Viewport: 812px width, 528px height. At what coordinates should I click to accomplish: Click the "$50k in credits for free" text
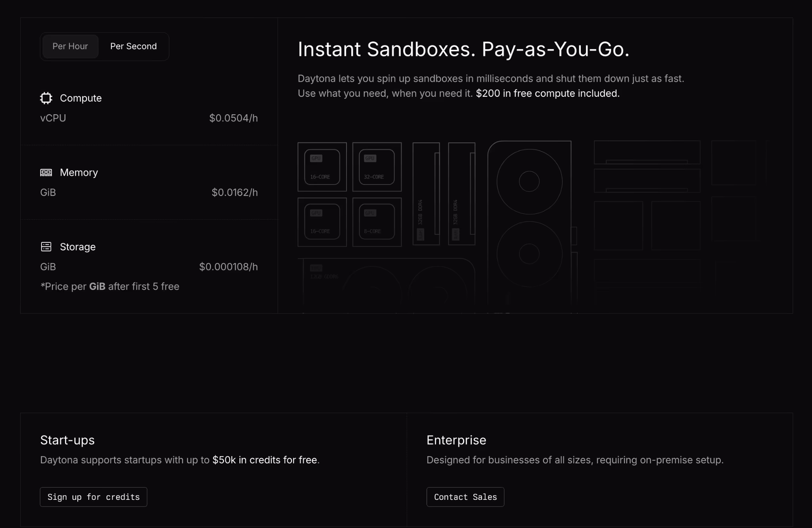264,460
